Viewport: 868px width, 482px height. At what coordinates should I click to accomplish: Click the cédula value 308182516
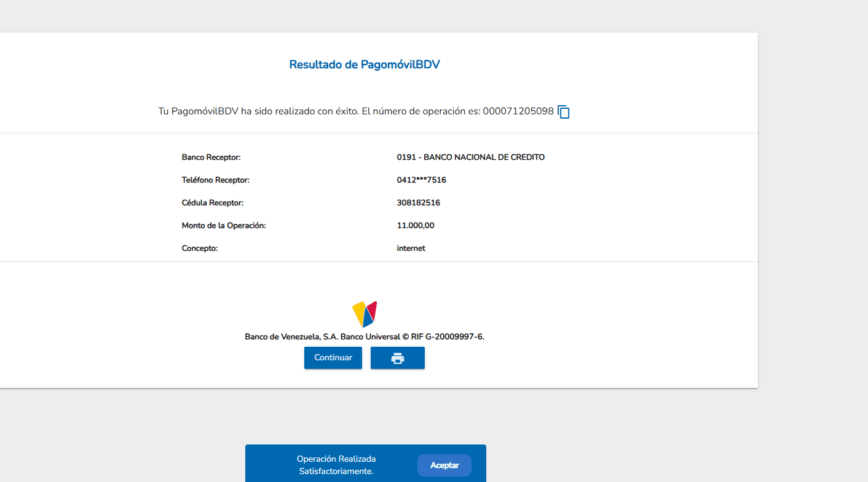click(418, 203)
